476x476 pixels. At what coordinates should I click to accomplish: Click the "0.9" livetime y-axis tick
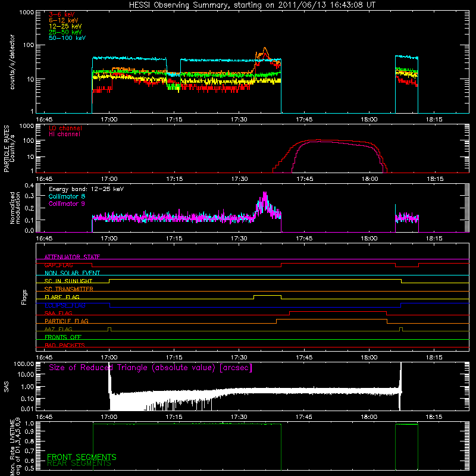(29, 432)
